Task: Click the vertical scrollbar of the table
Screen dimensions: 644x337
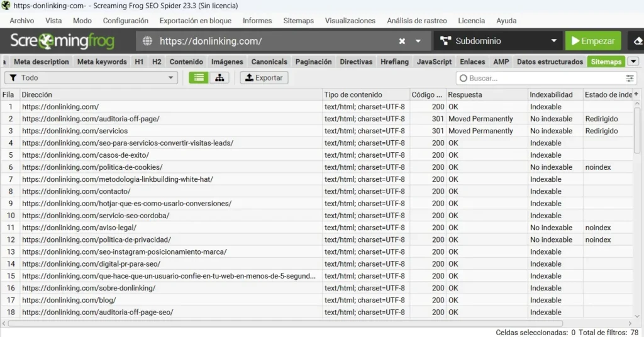Action: (637, 131)
